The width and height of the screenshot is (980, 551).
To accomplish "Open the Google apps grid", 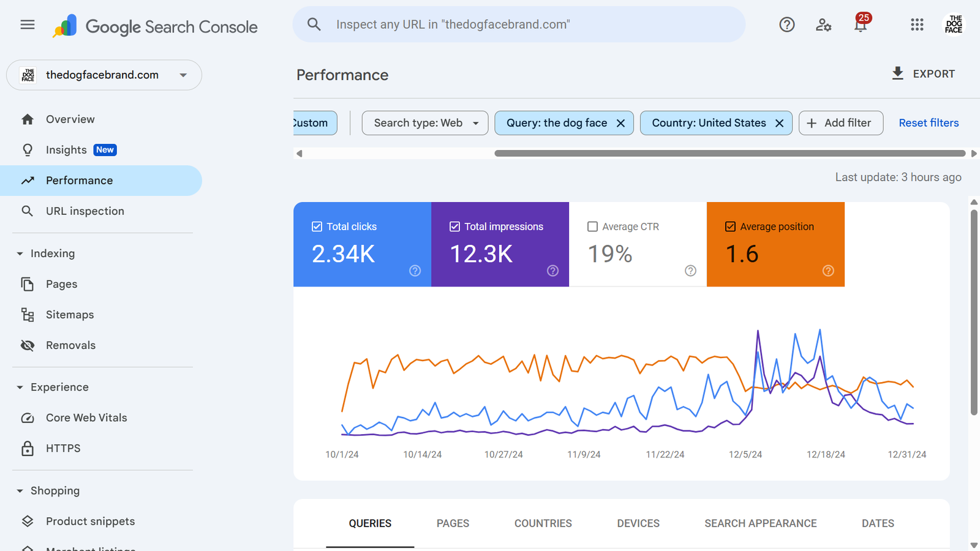I will click(x=917, y=24).
